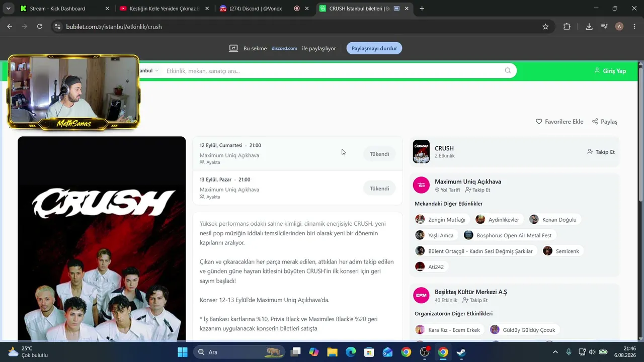Image resolution: width=644 pixels, height=362 pixels.
Task: Open the CRUSH event poster image
Action: pyautogui.click(x=102, y=239)
